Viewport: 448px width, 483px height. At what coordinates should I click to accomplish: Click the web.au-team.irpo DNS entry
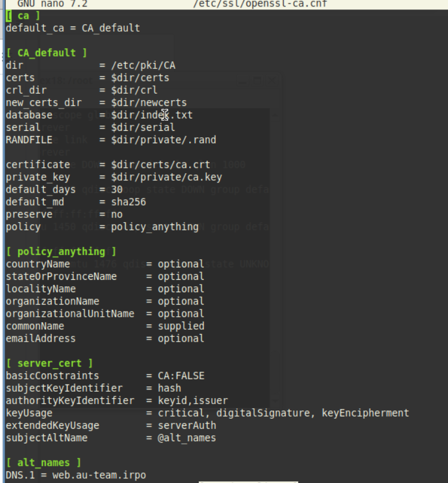98,475
